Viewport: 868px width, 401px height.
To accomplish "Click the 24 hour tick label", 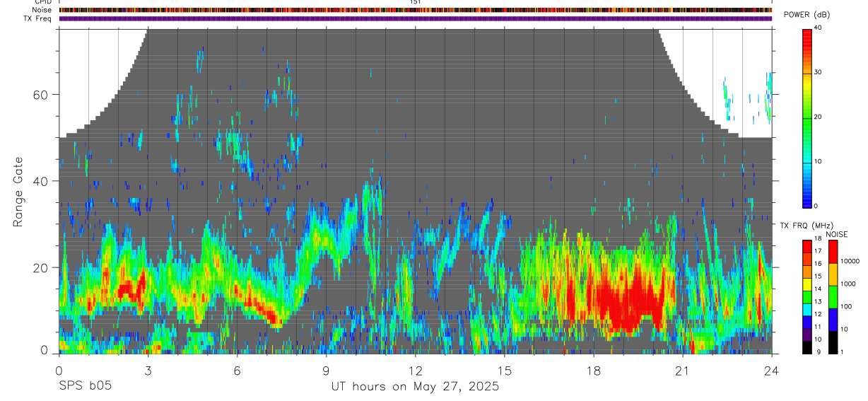I will click(772, 371).
